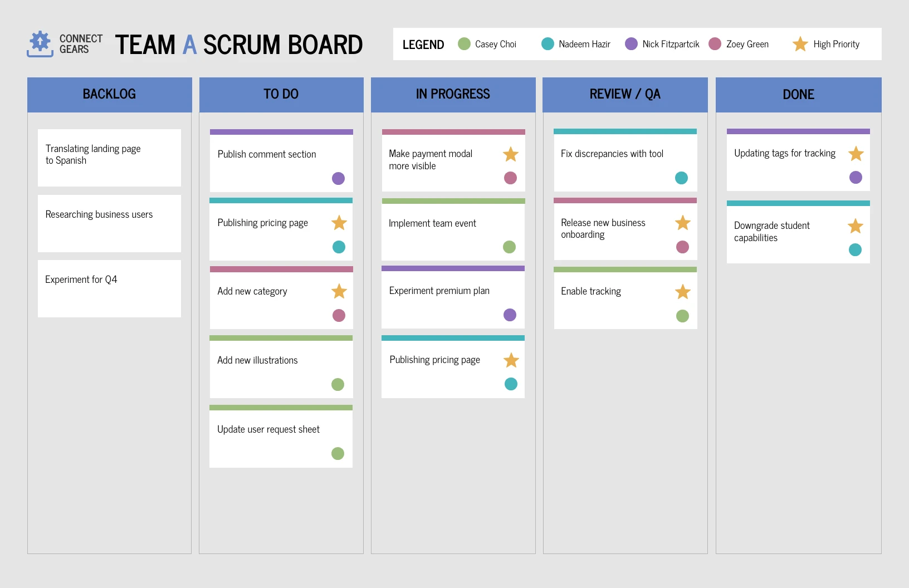Click the star on Add new category card
The width and height of the screenshot is (909, 588).
(x=339, y=291)
